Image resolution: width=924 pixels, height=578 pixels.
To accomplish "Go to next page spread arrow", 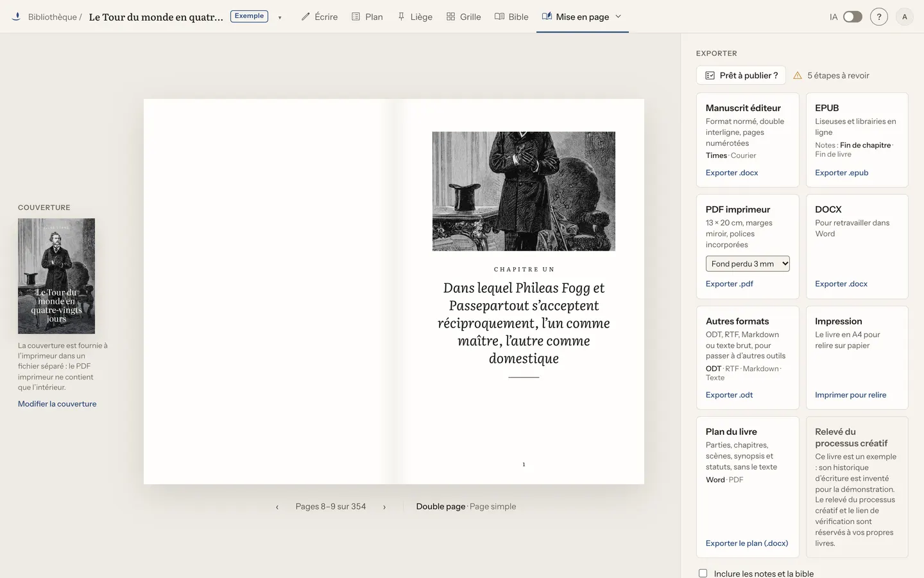I will 384,507.
